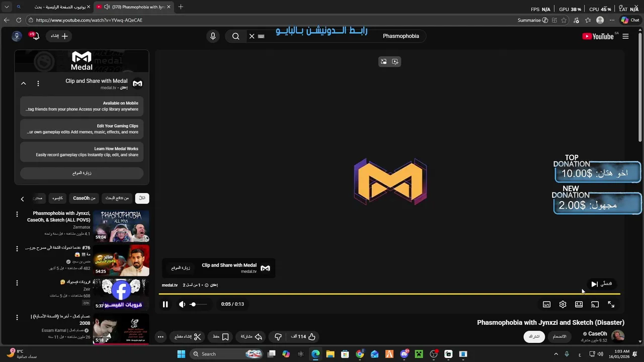Open options for the Zermatox video
This screenshot has height=362, width=644.
click(17, 215)
